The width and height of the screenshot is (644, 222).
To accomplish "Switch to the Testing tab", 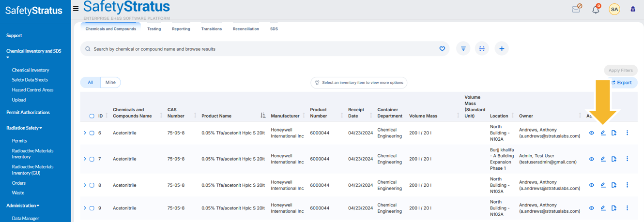I will (x=154, y=29).
